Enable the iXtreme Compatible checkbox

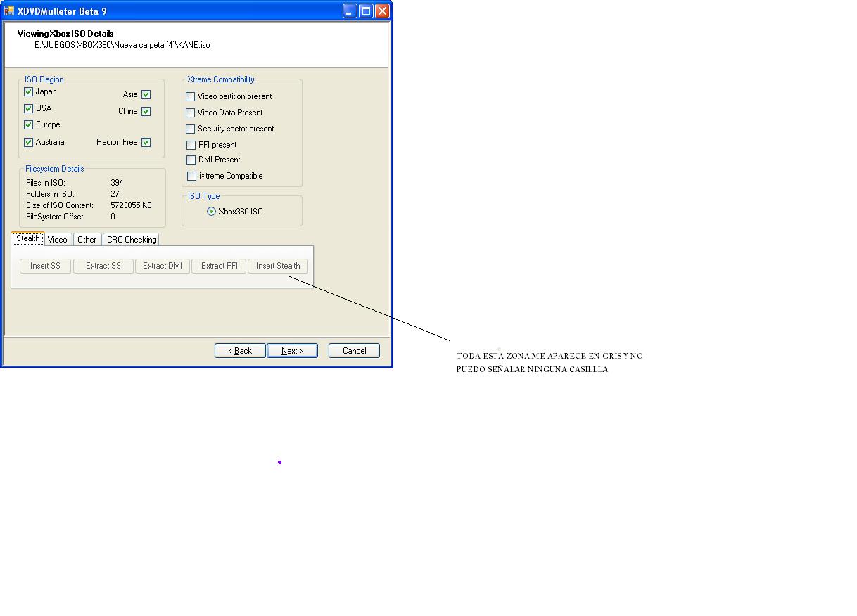[x=192, y=177]
